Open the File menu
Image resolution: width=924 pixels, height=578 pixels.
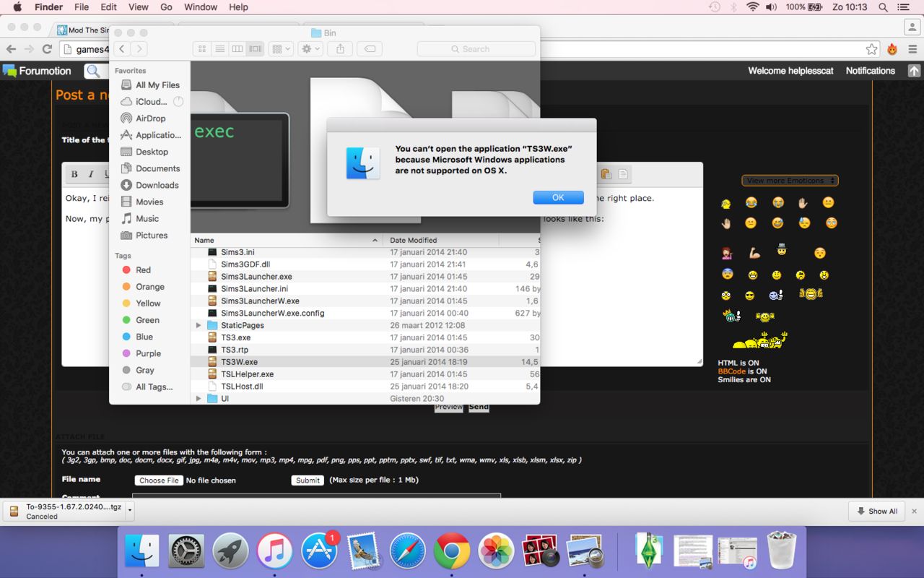pos(82,7)
